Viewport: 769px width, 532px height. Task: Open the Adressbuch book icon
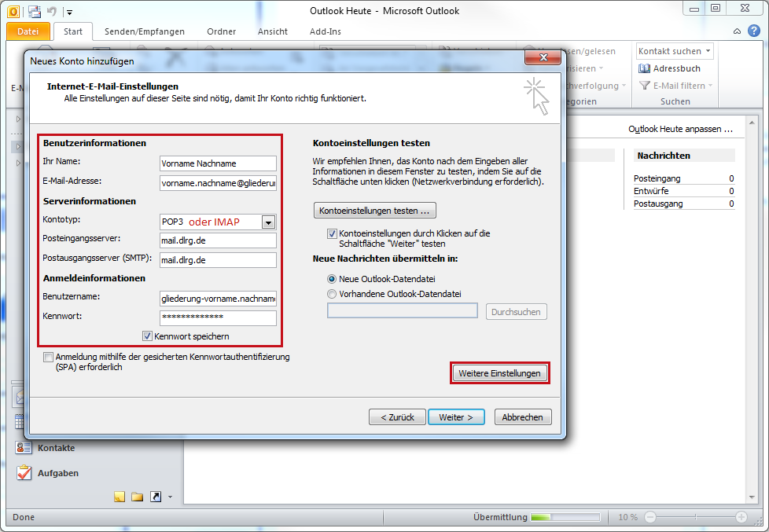click(x=644, y=68)
